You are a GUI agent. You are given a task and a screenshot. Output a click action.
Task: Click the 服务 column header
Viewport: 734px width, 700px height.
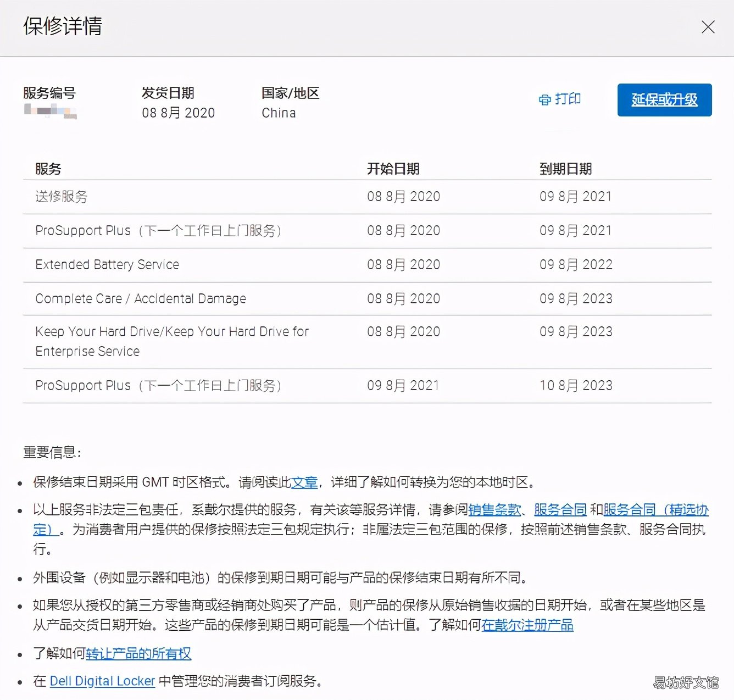[48, 169]
